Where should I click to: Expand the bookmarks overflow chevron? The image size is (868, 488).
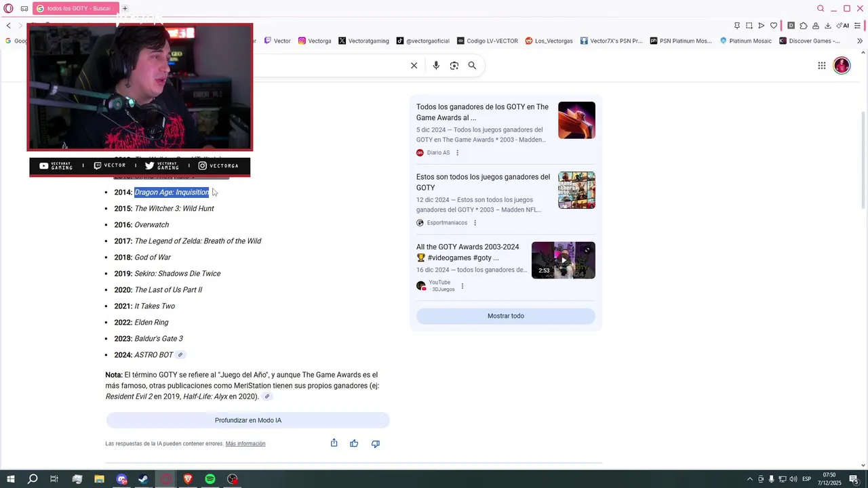[x=860, y=41]
